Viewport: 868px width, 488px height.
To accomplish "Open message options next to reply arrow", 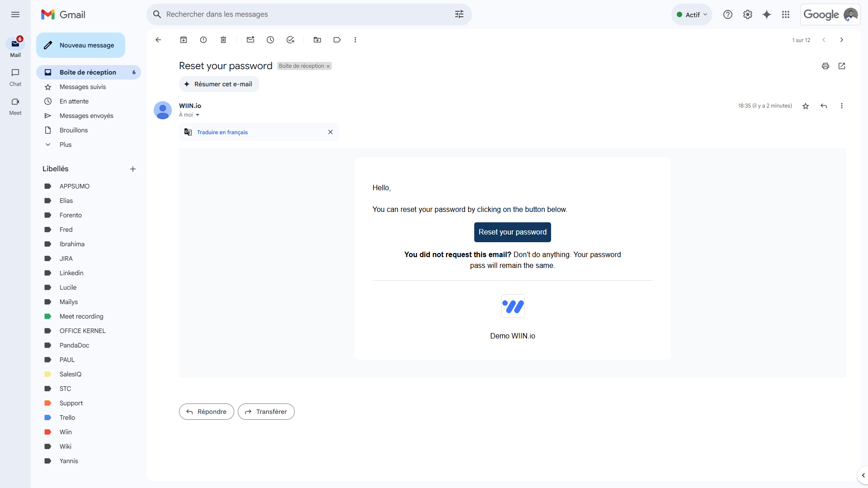I will click(x=842, y=106).
